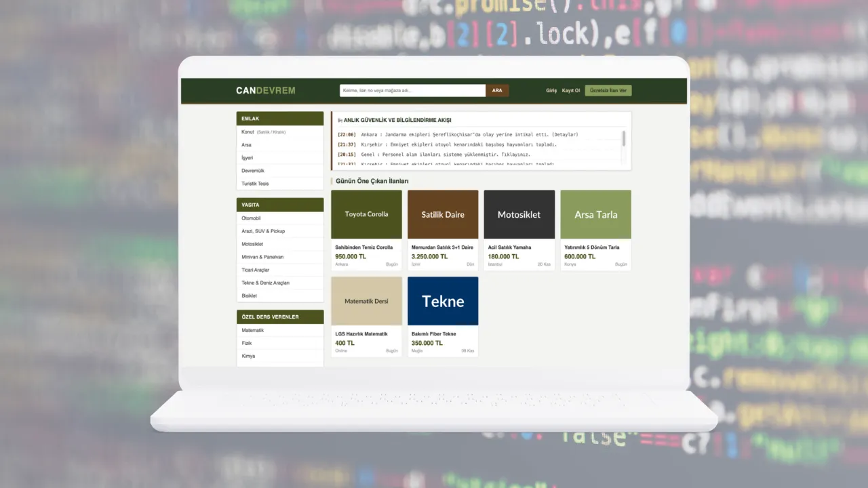Go to Kayıt Ol sign-up link

pyautogui.click(x=571, y=90)
